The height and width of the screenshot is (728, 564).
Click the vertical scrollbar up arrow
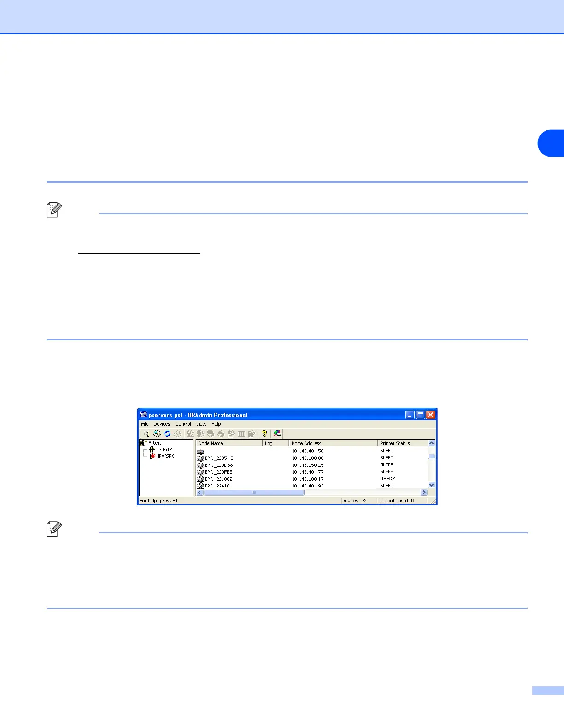click(x=432, y=443)
